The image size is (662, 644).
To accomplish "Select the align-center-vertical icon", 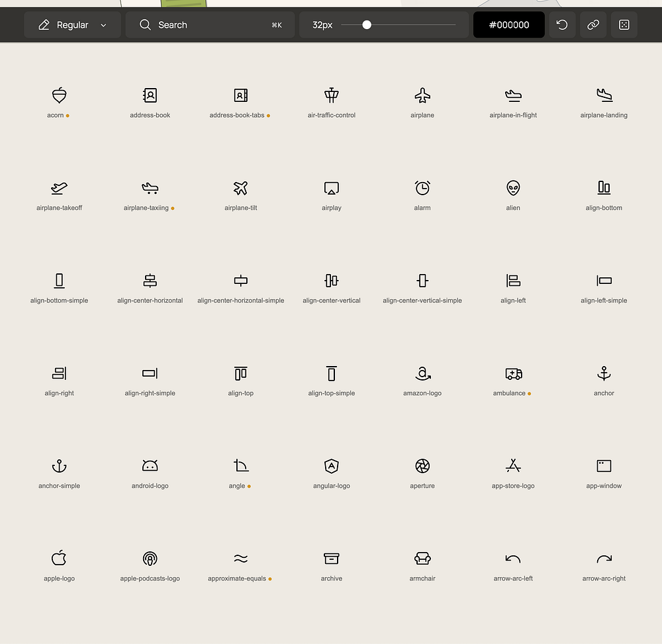I will pyautogui.click(x=332, y=281).
